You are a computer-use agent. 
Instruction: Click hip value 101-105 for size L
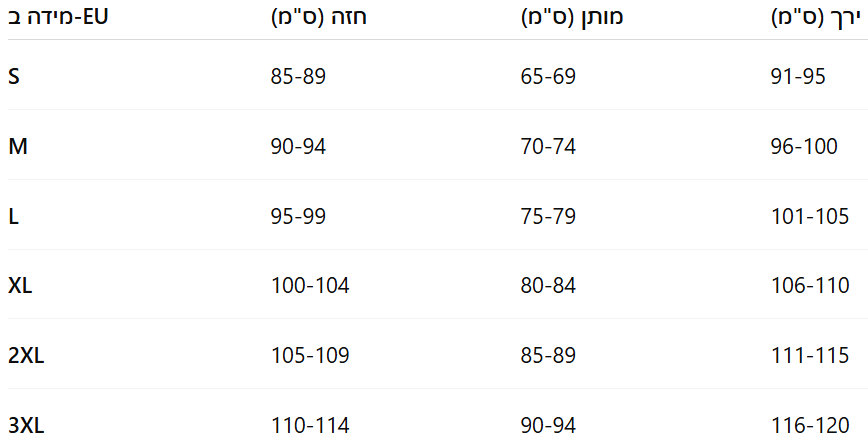[810, 216]
